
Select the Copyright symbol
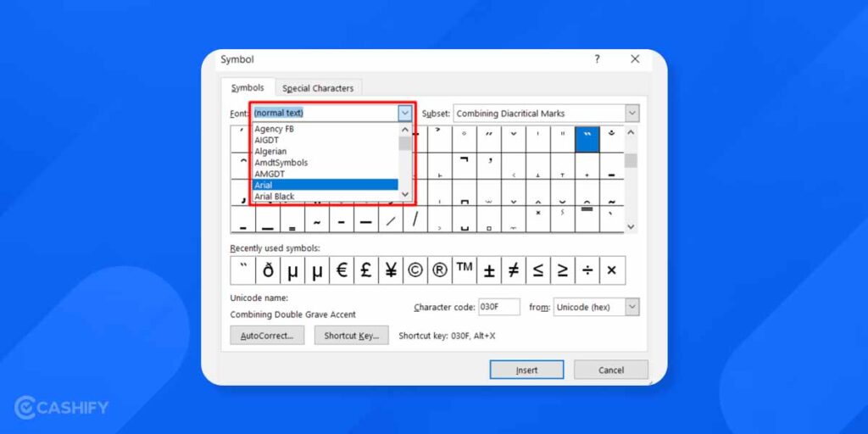pos(415,270)
